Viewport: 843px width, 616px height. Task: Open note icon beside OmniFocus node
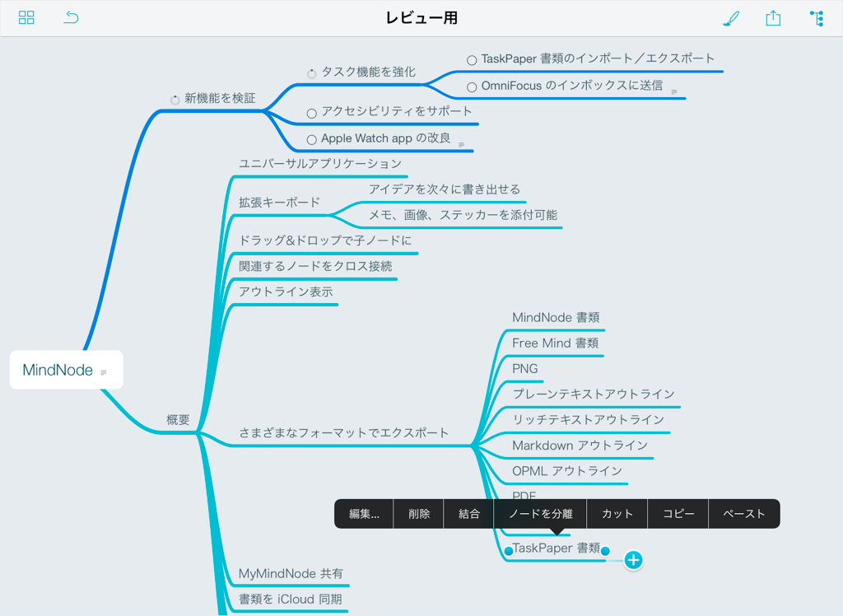[x=673, y=92]
